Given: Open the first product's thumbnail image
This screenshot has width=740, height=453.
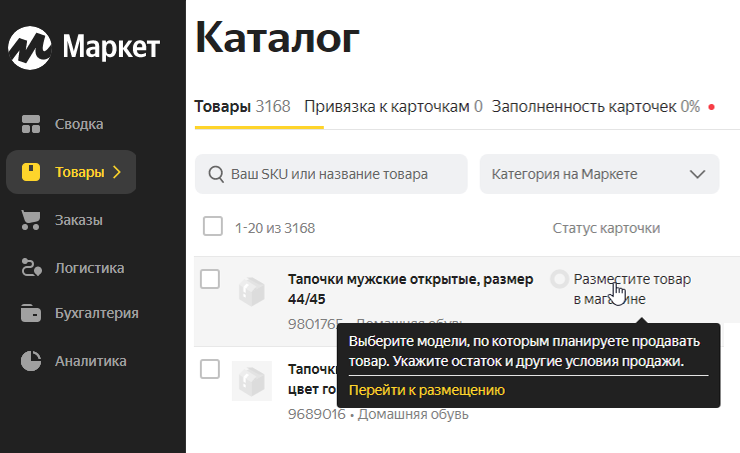Looking at the screenshot, I should pos(252,291).
